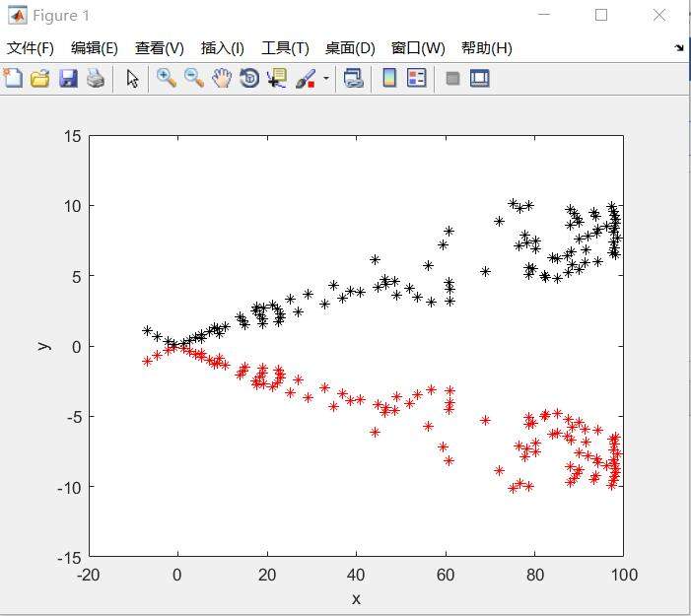Click the Hide Plot Tools icon
691x616 pixels.
point(452,79)
